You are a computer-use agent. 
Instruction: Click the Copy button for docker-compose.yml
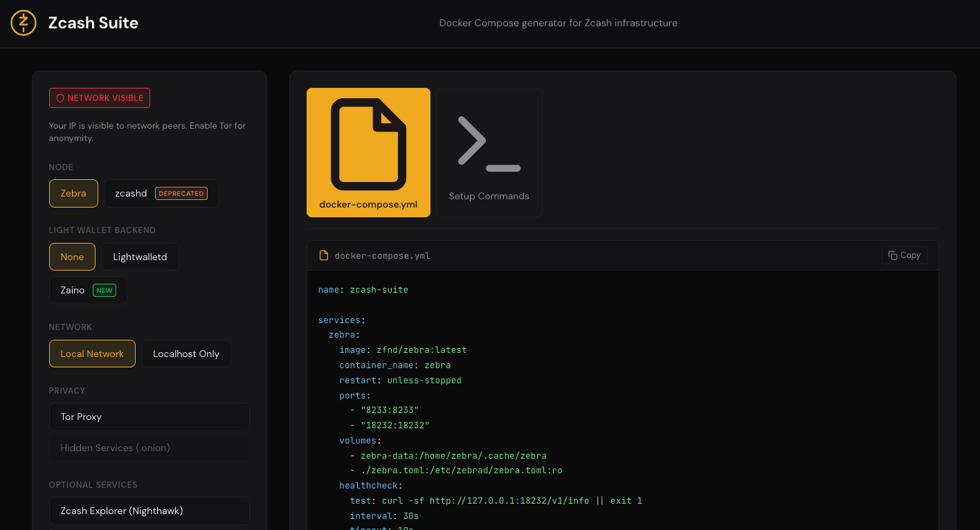click(x=904, y=255)
